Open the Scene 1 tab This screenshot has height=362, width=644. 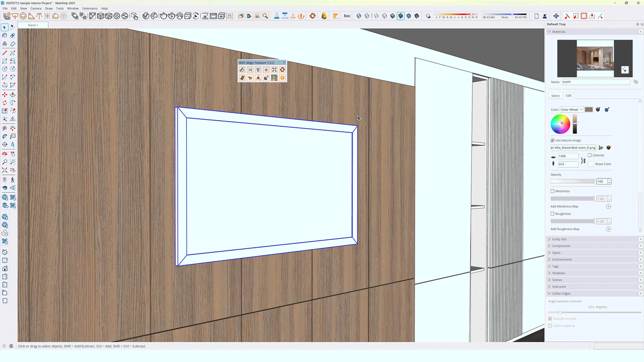coord(33,25)
